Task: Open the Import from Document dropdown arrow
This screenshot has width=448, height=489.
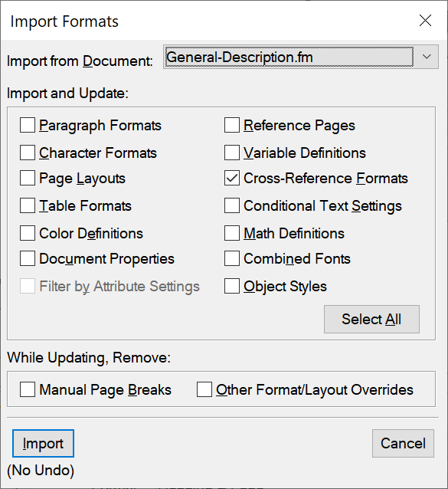Action: [427, 57]
